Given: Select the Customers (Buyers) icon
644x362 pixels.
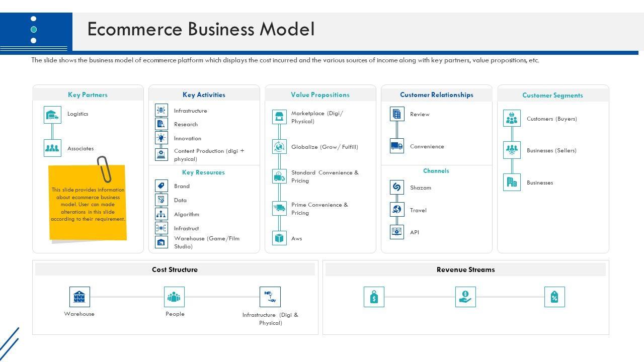Looking at the screenshot, I should coord(512,119).
